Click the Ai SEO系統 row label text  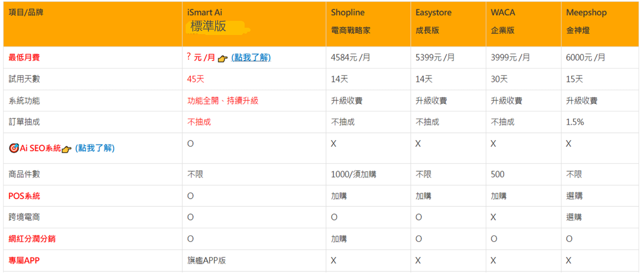(x=40, y=148)
